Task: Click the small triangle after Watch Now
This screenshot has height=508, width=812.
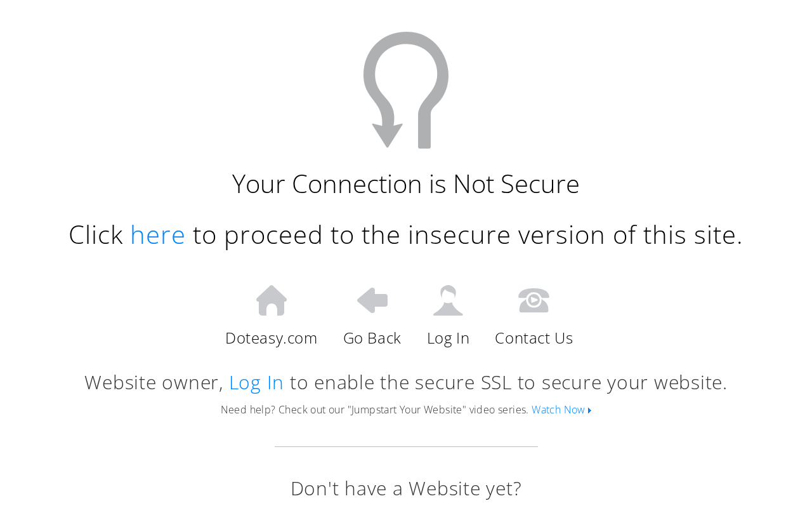Action: click(590, 411)
